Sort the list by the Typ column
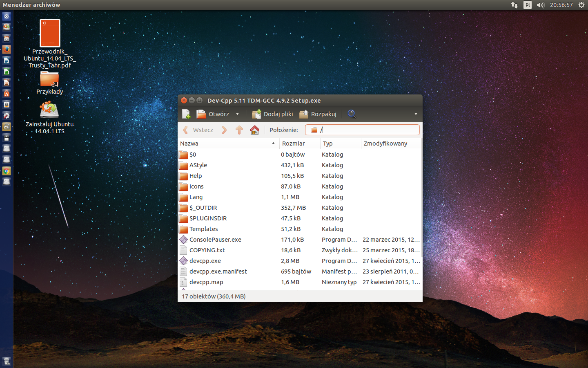The height and width of the screenshot is (368, 588). pyautogui.click(x=341, y=144)
